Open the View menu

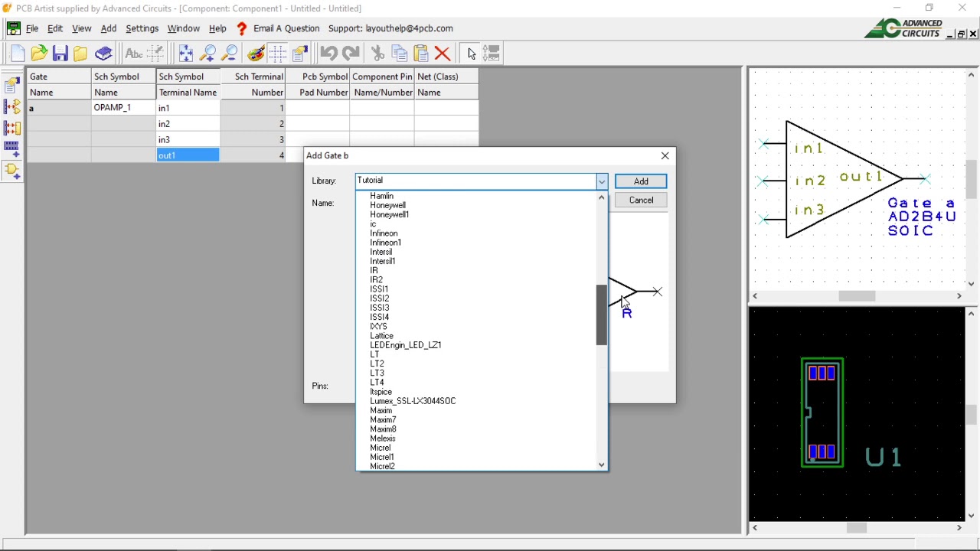pyautogui.click(x=81, y=28)
